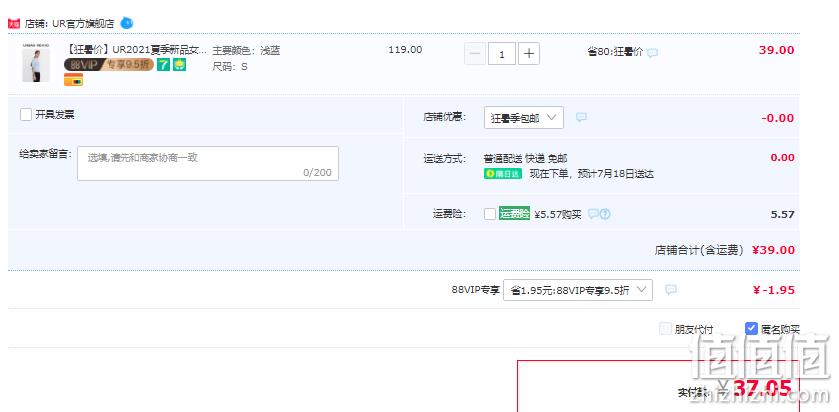Click the 119.00 original price

click(405, 50)
